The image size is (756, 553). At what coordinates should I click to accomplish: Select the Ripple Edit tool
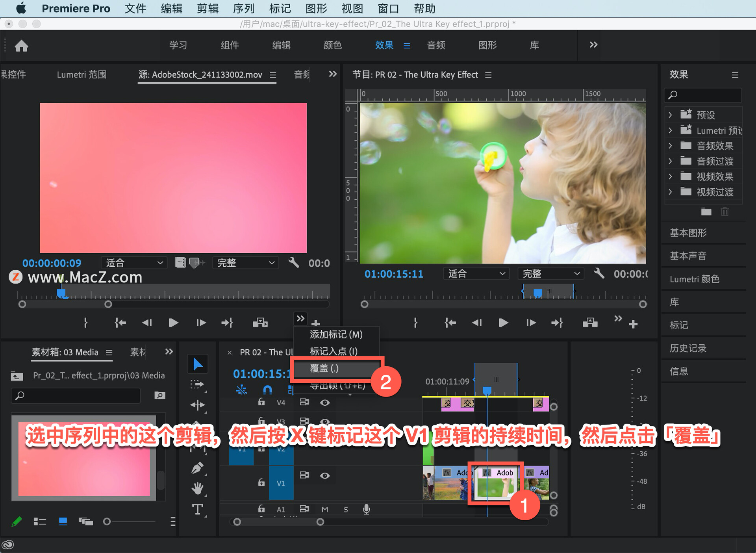coord(197,405)
